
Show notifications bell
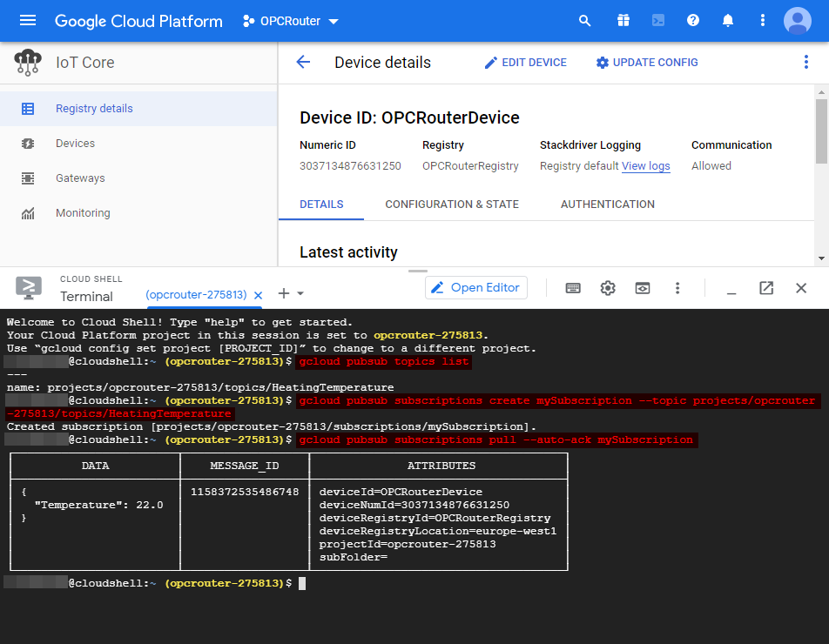point(728,21)
